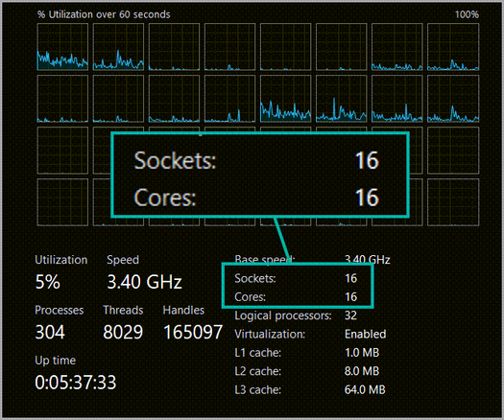Select the sixth CPU graph in the second row
This screenshot has height=420, width=504.
[x=341, y=99]
